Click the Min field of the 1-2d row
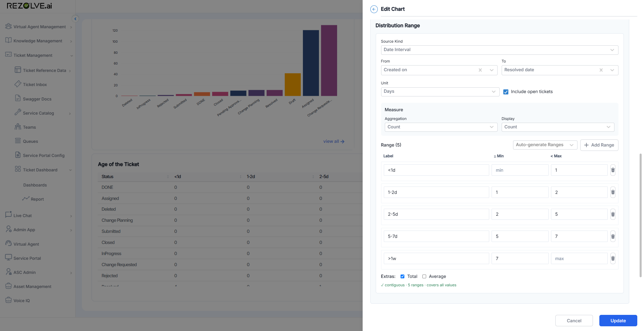The width and height of the screenshot is (644, 331). click(x=520, y=192)
